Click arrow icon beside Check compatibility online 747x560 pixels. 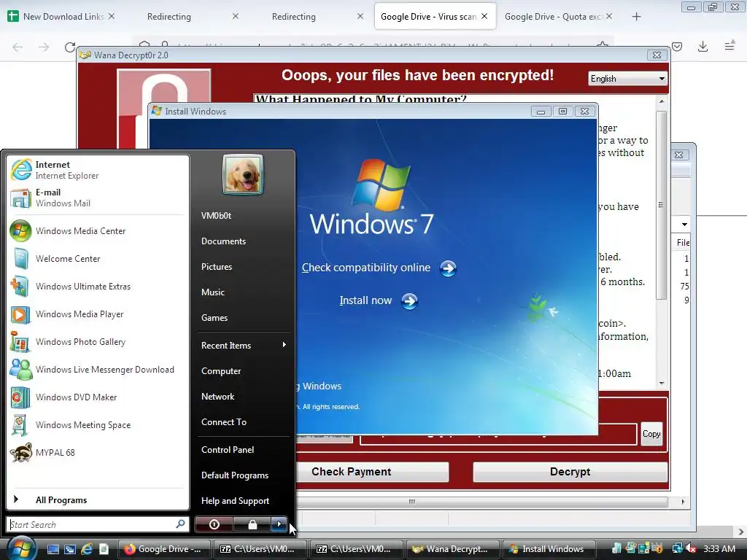(448, 268)
